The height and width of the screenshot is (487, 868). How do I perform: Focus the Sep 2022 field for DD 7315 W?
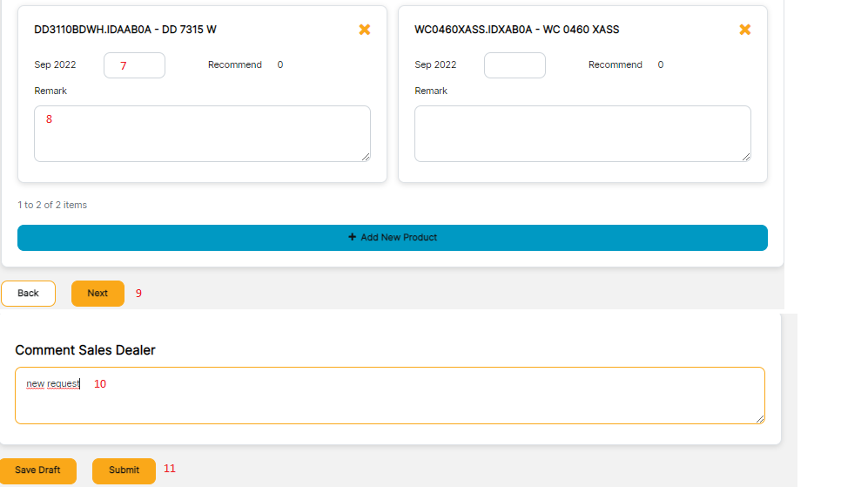(x=134, y=65)
